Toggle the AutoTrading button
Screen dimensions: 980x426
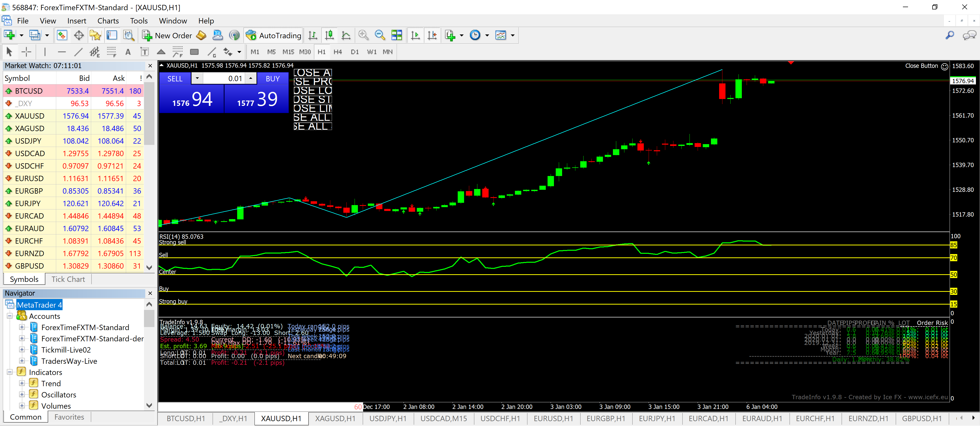click(x=274, y=35)
